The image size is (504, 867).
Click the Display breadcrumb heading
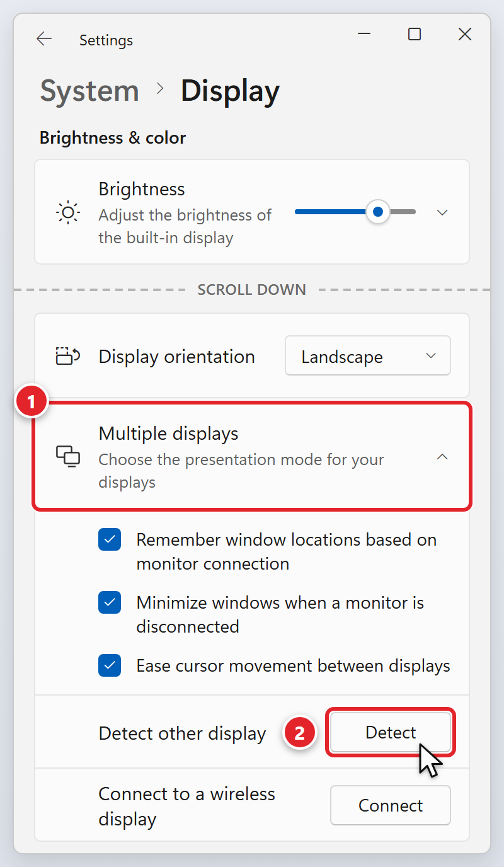click(230, 91)
